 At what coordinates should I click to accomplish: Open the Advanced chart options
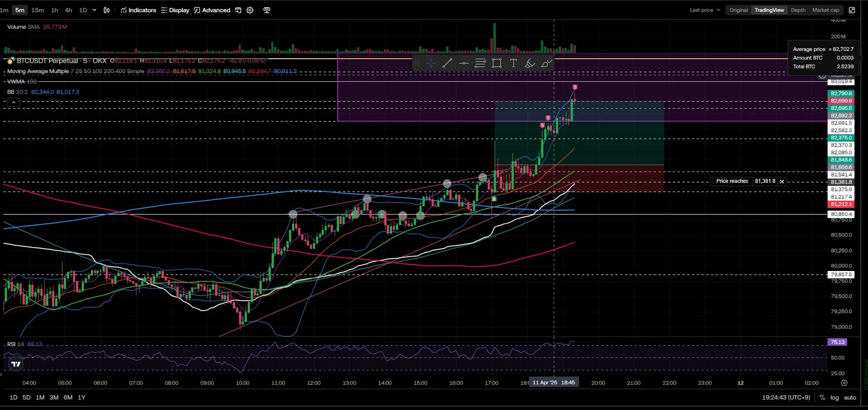(x=212, y=10)
